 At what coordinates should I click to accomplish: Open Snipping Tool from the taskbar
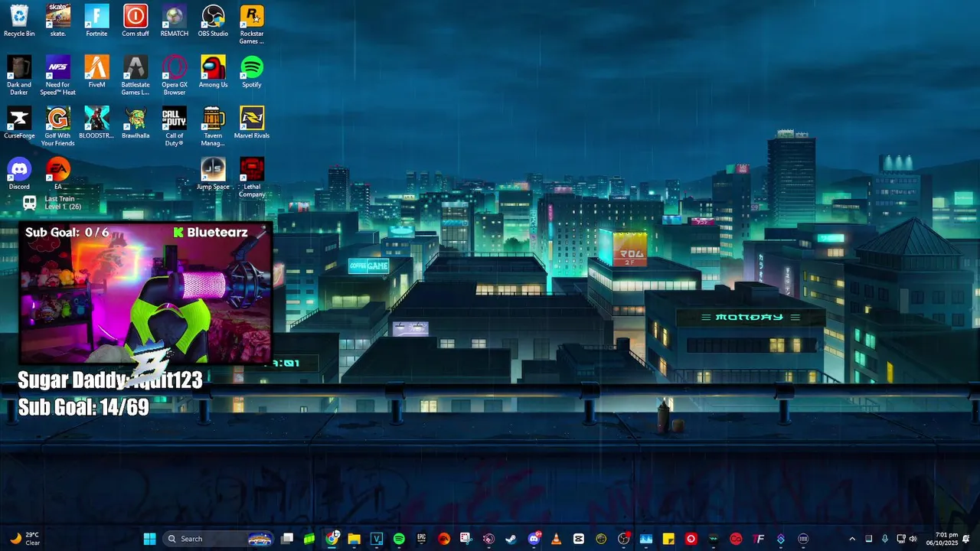tap(465, 539)
